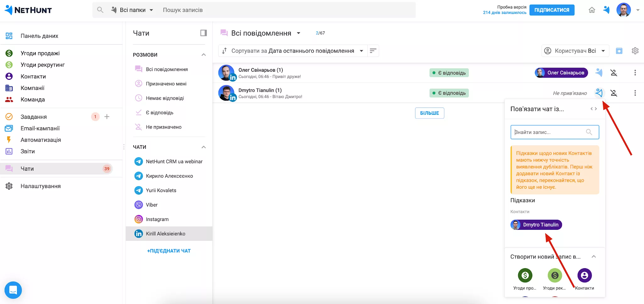Image resolution: width=644 pixels, height=304 pixels.
Task: Click the search magnifier icon
Action: [100, 10]
